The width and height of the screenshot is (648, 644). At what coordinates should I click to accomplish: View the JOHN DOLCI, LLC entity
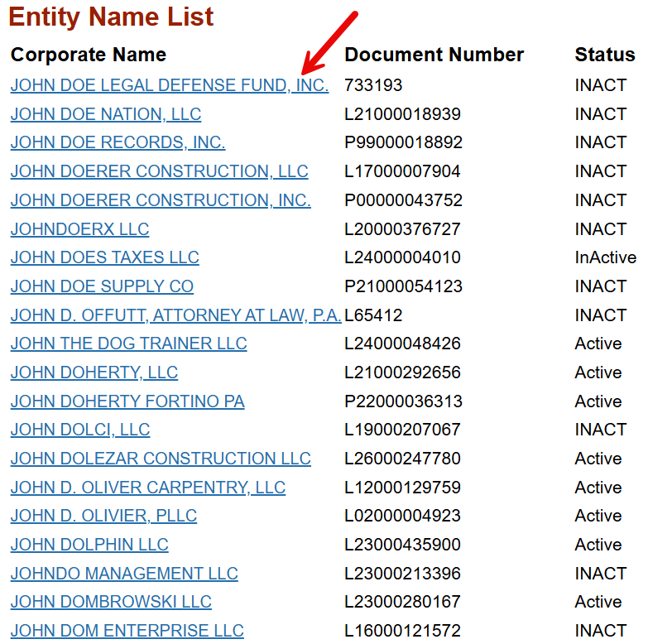click(80, 430)
